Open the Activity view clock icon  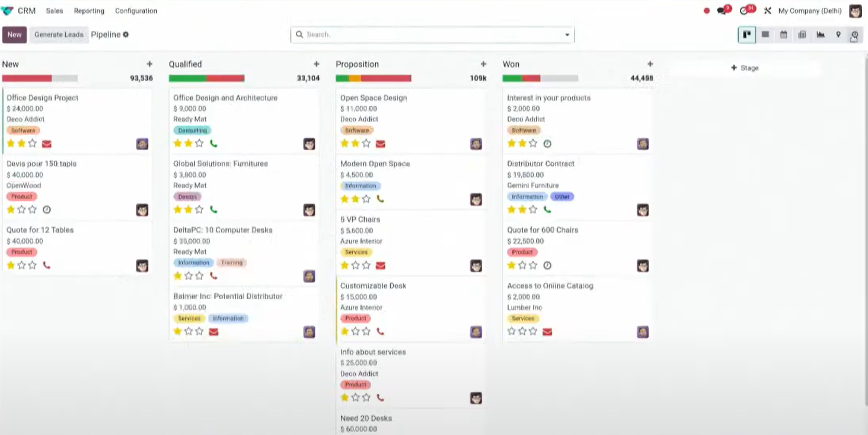[x=854, y=35]
